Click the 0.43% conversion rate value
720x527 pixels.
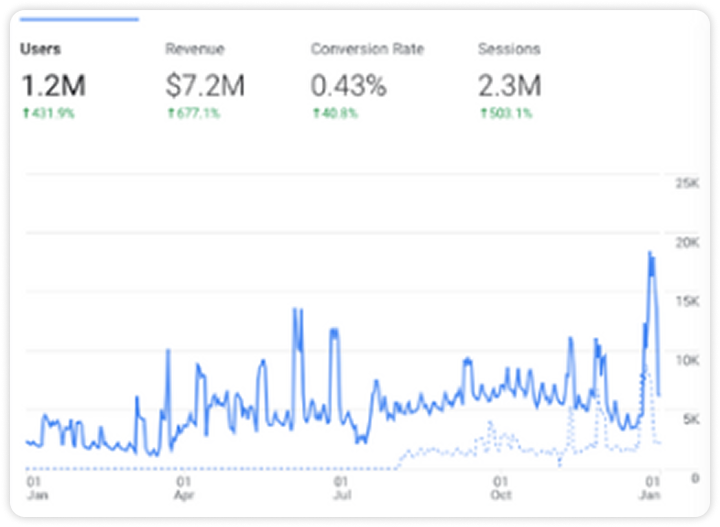(348, 86)
